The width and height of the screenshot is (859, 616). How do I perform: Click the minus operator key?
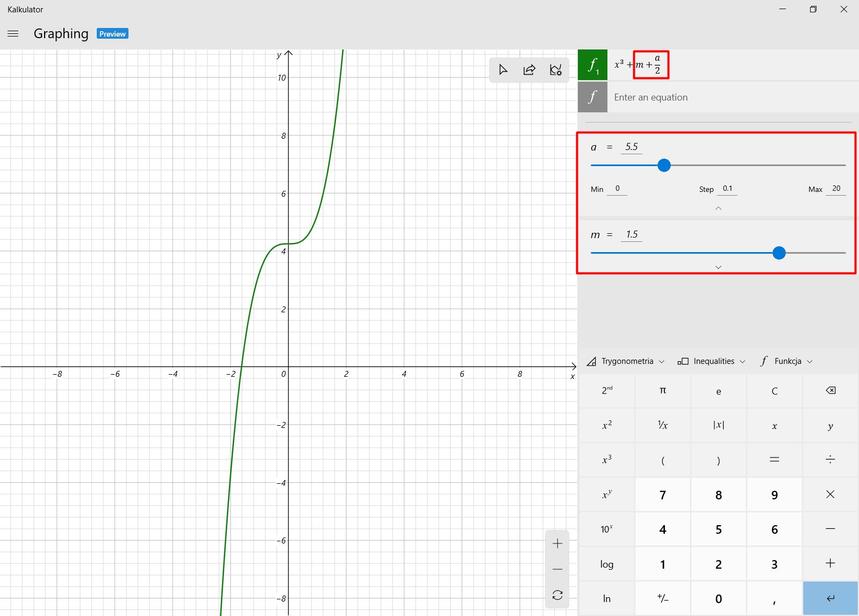831,529
